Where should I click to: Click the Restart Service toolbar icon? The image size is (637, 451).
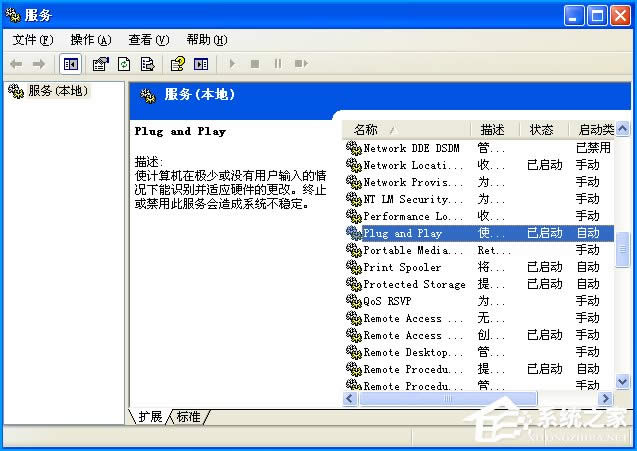point(299,64)
